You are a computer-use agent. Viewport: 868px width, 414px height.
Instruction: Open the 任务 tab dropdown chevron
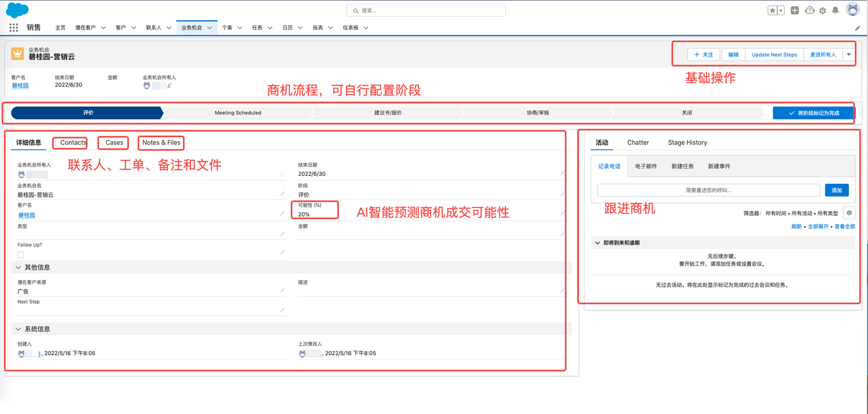pyautogui.click(x=270, y=28)
